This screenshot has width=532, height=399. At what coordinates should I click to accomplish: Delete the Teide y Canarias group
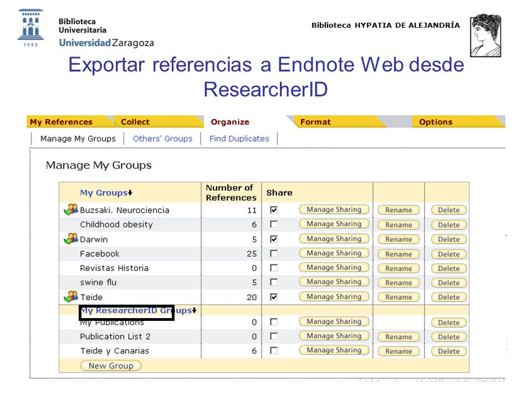(449, 351)
